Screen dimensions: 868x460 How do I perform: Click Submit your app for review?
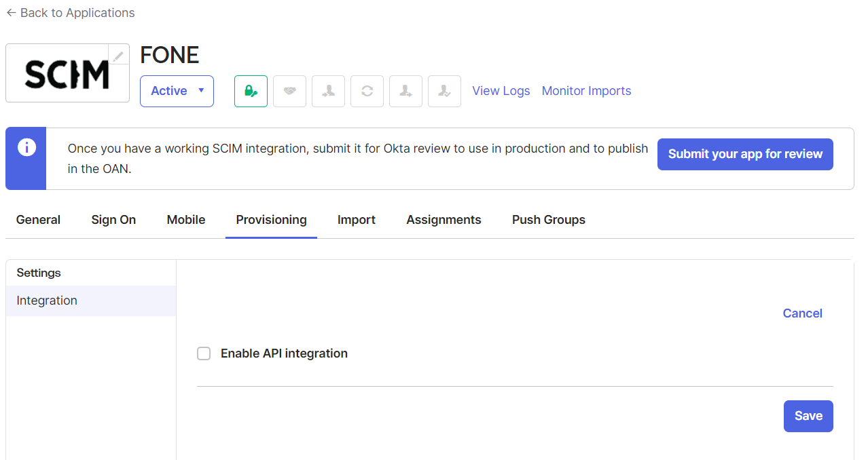click(x=745, y=154)
